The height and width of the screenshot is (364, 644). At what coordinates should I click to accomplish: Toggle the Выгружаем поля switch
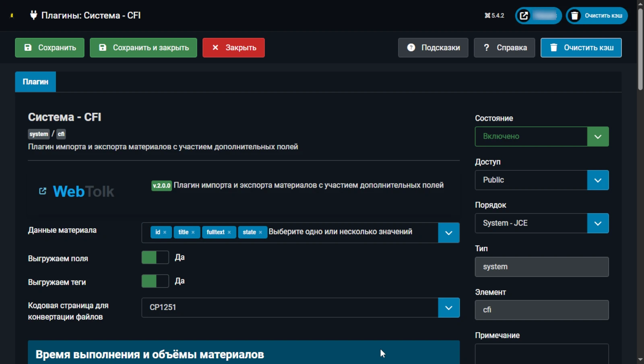tap(155, 258)
